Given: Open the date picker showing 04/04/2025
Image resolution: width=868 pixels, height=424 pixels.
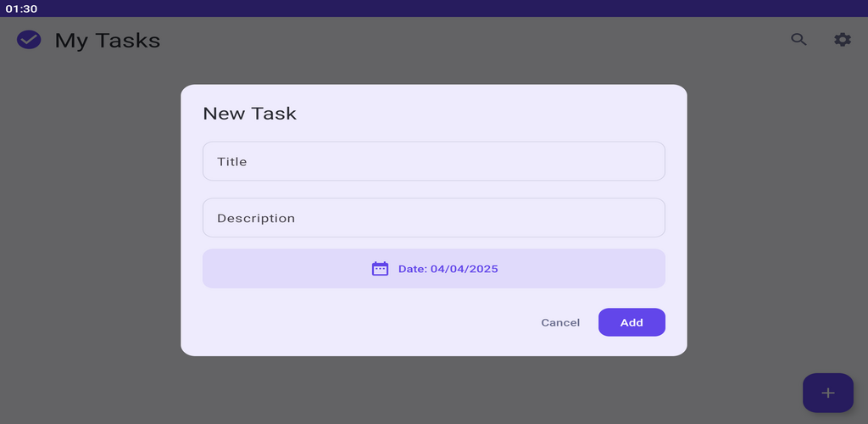Looking at the screenshot, I should point(433,269).
